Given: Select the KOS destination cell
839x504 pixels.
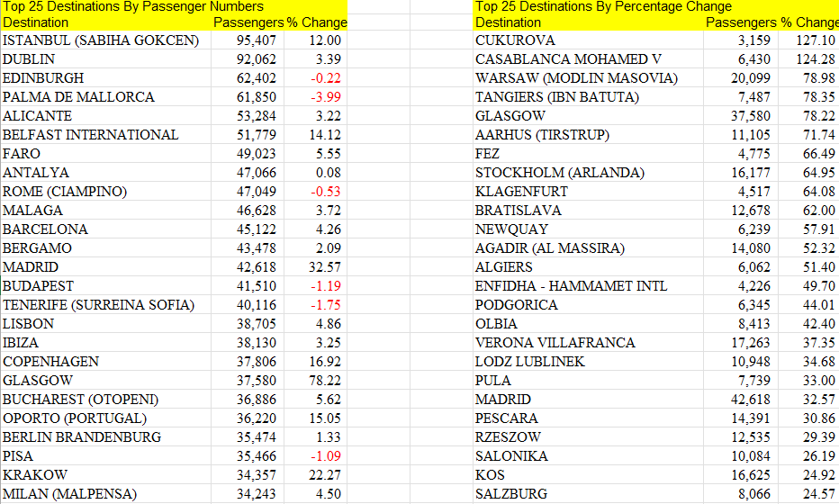Looking at the screenshot, I should click(588, 475).
